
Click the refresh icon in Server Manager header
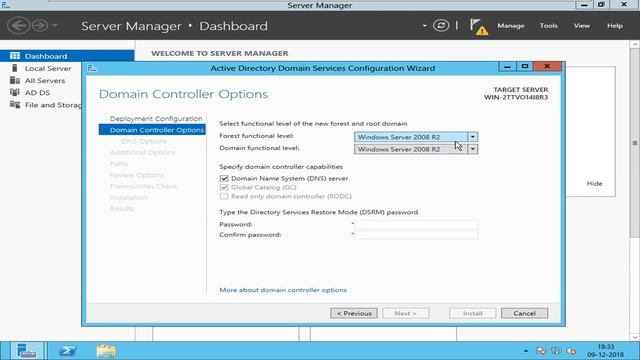[x=441, y=25]
